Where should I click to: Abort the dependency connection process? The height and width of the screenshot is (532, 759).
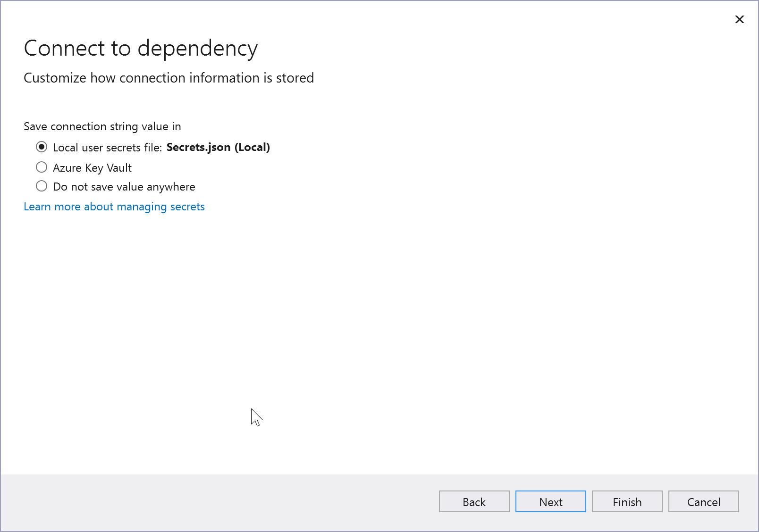[703, 501]
